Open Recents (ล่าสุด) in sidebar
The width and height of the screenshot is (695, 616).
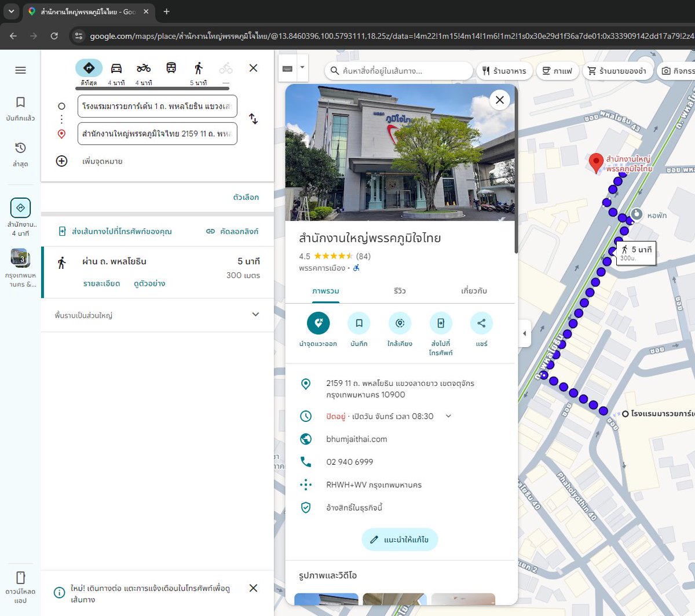(x=20, y=155)
